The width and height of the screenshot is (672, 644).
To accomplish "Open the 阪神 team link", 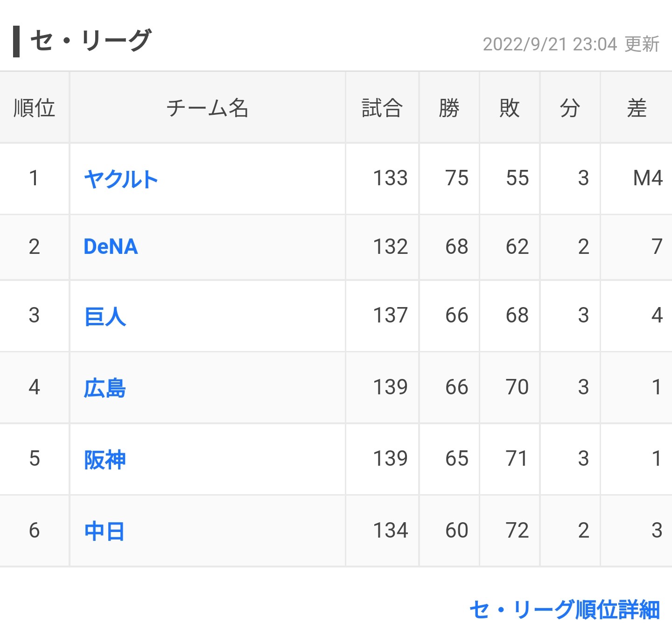I will click(105, 460).
